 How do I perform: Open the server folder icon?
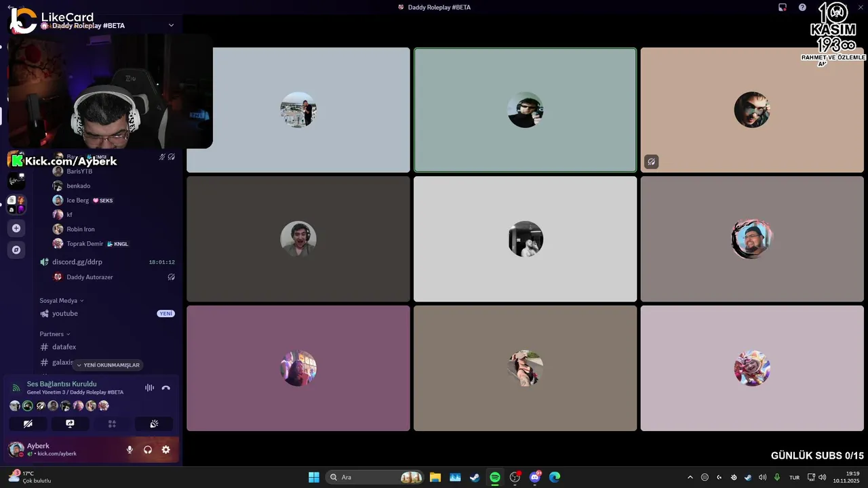tap(16, 204)
